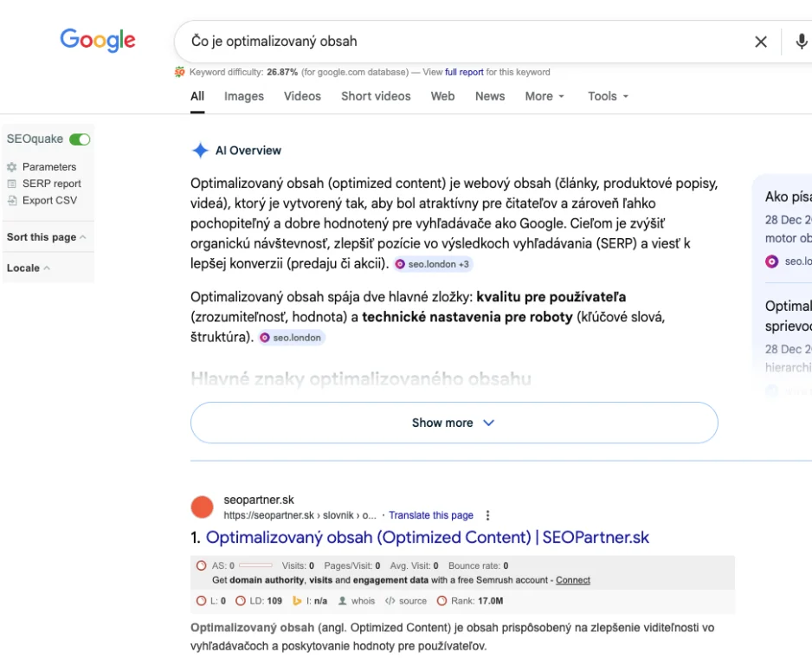Click the seopartner.sk favicon circle

tap(202, 507)
